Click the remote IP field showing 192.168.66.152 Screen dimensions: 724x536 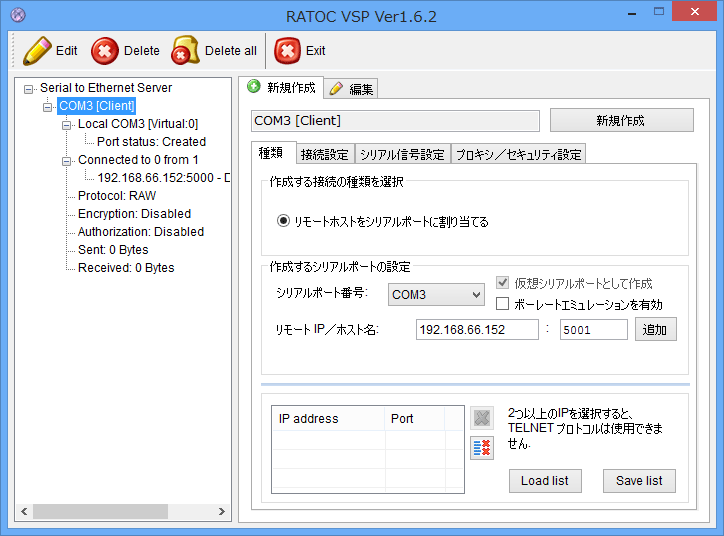[x=477, y=330]
